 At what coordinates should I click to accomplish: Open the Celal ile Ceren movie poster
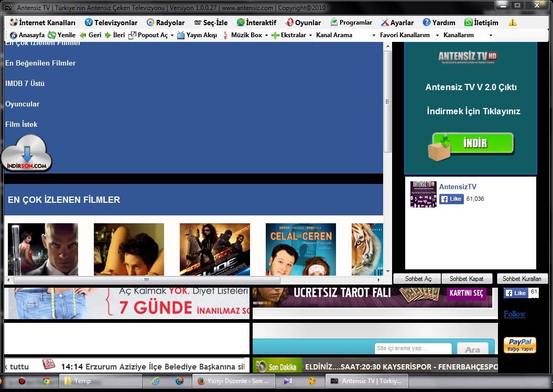(301, 249)
